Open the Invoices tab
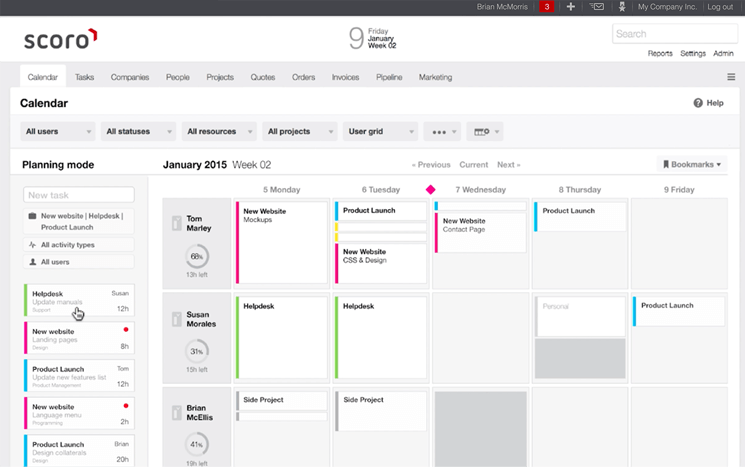Viewport: 745px width, 467px height. tap(345, 77)
